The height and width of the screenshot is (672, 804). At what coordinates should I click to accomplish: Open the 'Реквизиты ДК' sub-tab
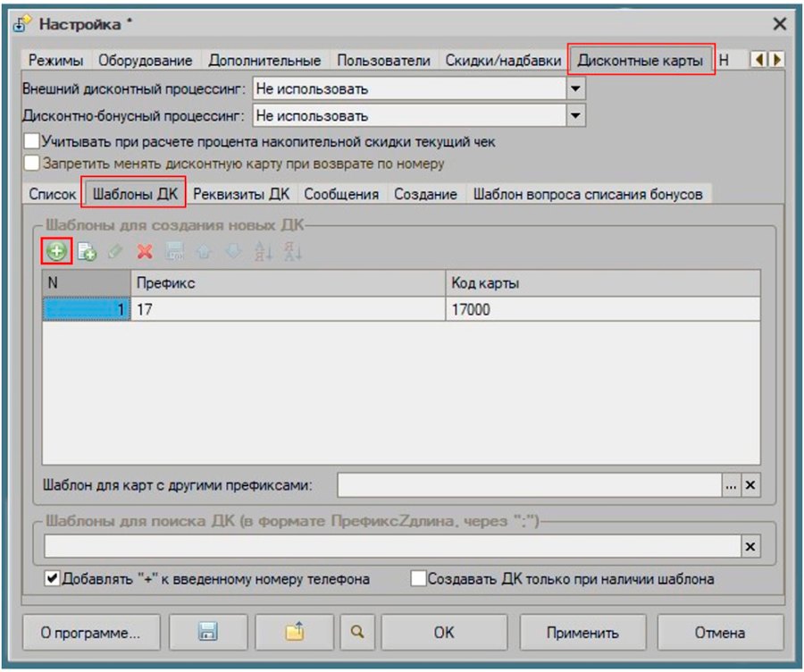(x=241, y=195)
